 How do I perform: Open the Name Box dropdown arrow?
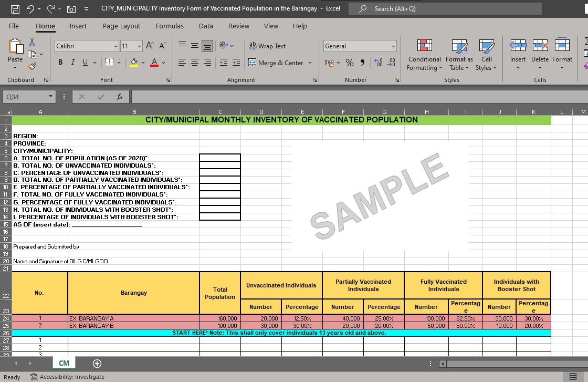click(x=50, y=97)
